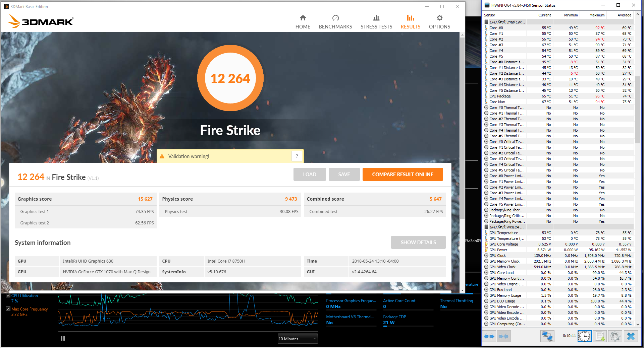Screen dimensions: 644x348
Task: Open the 10 Minutes time range dropdown
Action: click(298, 339)
